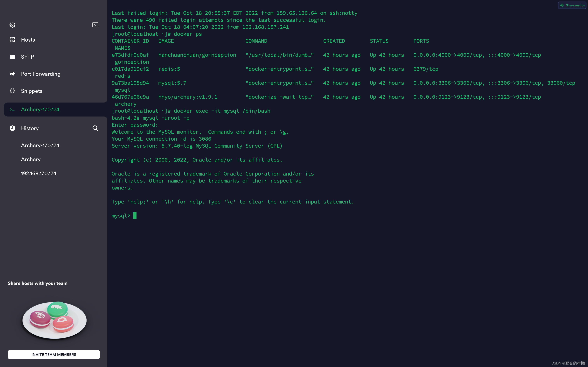Click the new terminal icon
Screen dimensions: 588x367
(95, 25)
